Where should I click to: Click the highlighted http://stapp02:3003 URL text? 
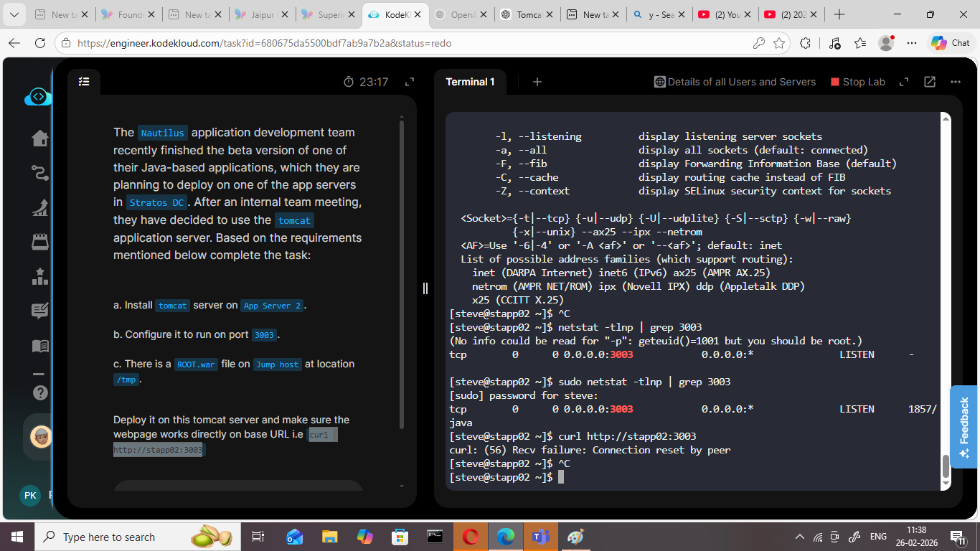click(158, 450)
